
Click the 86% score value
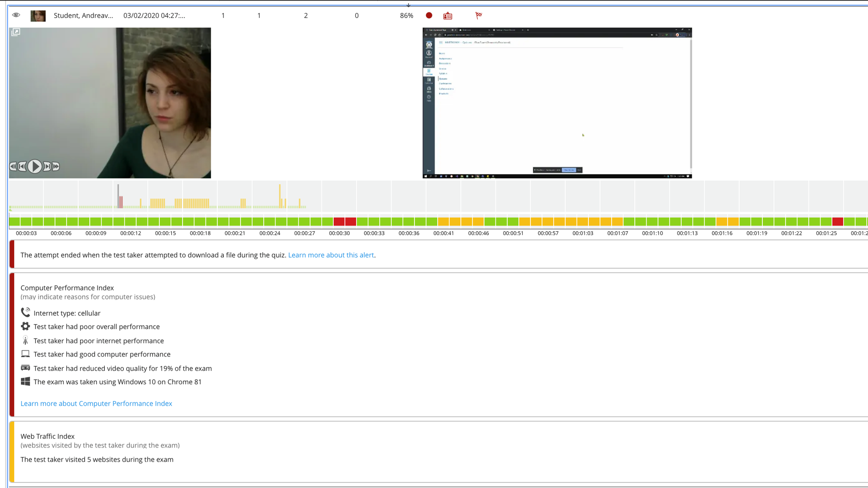tap(406, 15)
